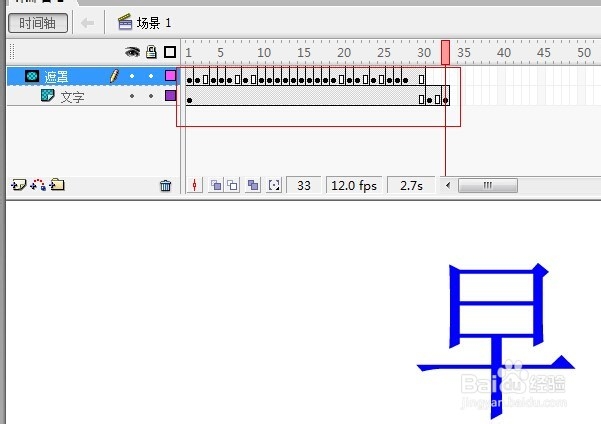The height and width of the screenshot is (424, 601).
Task: Click the 2.7s elapsed time
Action: click(x=411, y=186)
